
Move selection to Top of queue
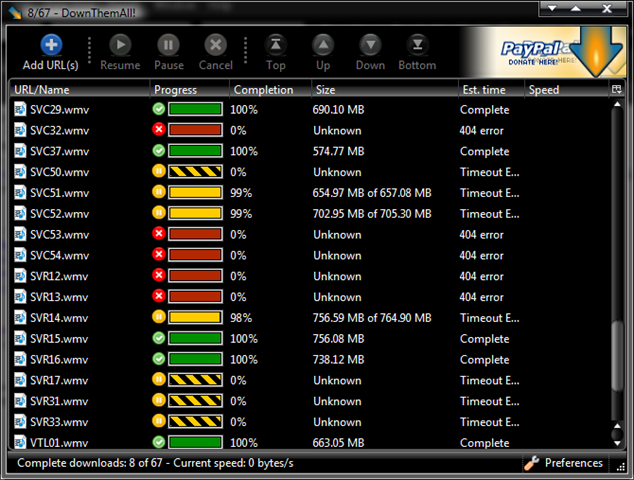tap(276, 53)
